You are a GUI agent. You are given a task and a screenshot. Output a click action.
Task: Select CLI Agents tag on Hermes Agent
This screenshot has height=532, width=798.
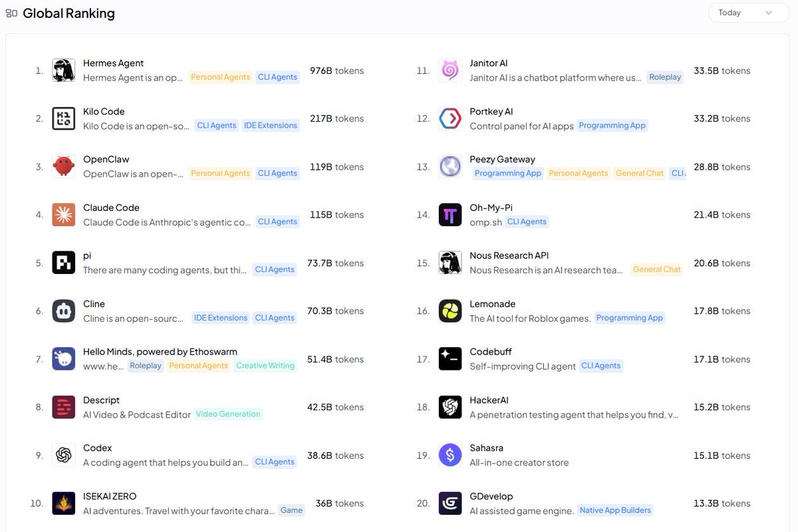pos(277,77)
